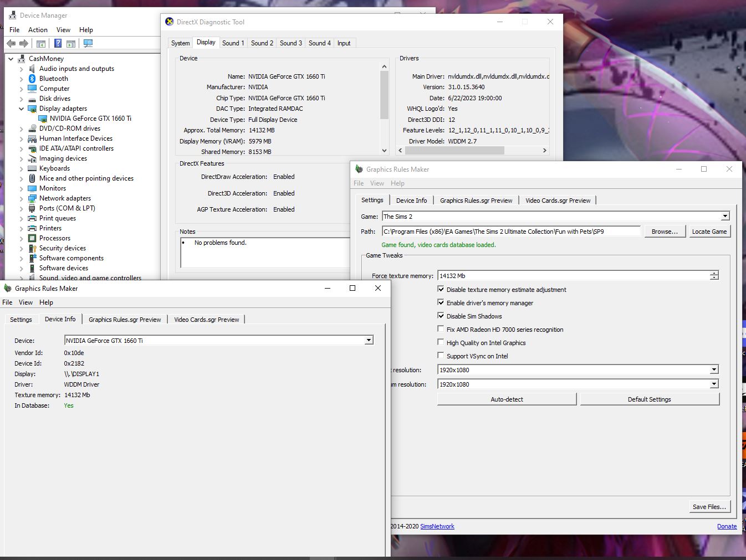
Task: Switch to the Sound 1 tab in DirectX Diagnostic Tool
Action: point(233,43)
